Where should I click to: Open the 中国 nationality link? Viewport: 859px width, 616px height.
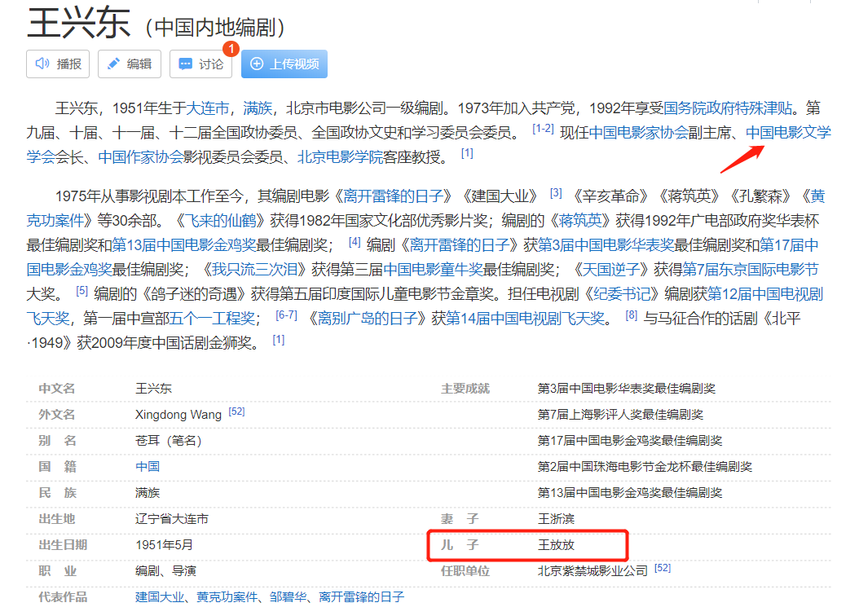point(148,467)
